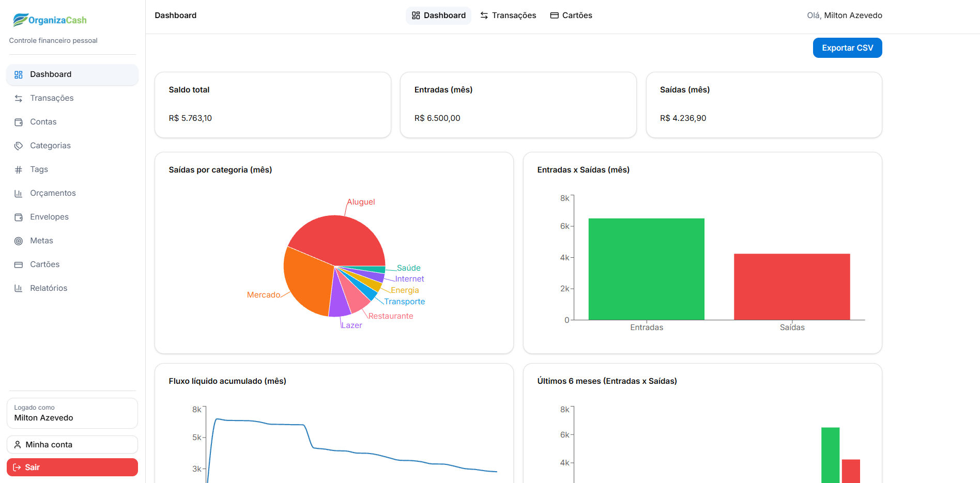Click the Metas target icon
The height and width of the screenshot is (483, 980).
click(19, 241)
